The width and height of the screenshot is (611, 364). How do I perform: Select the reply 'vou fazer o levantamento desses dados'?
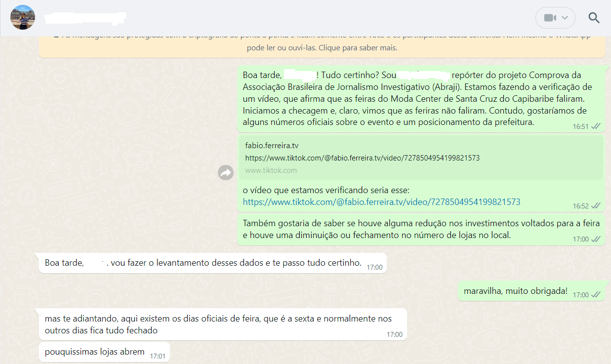tap(212, 263)
